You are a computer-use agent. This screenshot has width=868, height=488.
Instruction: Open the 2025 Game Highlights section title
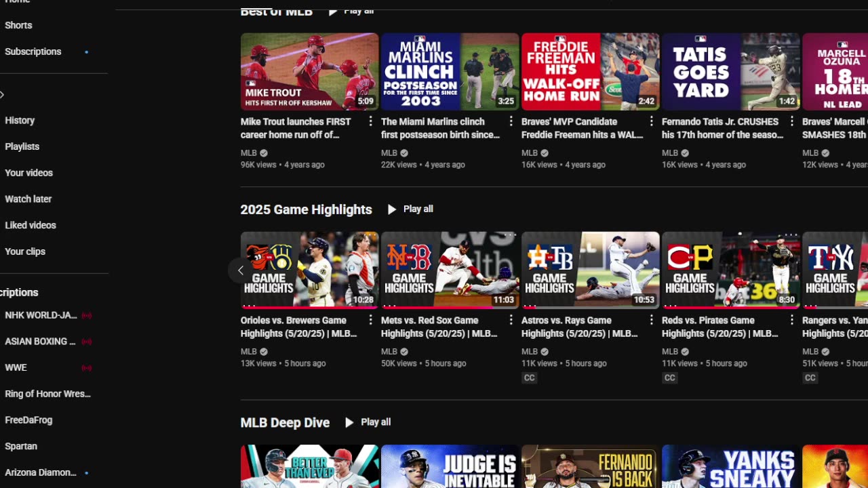pos(306,209)
